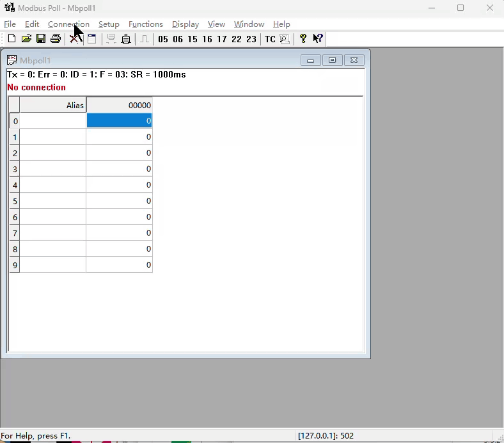
Task: Click the function 05 write coil button
Action: click(x=163, y=39)
